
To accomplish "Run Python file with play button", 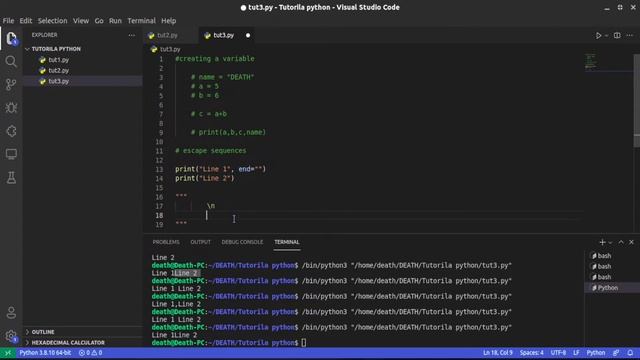I will click(x=598, y=36).
